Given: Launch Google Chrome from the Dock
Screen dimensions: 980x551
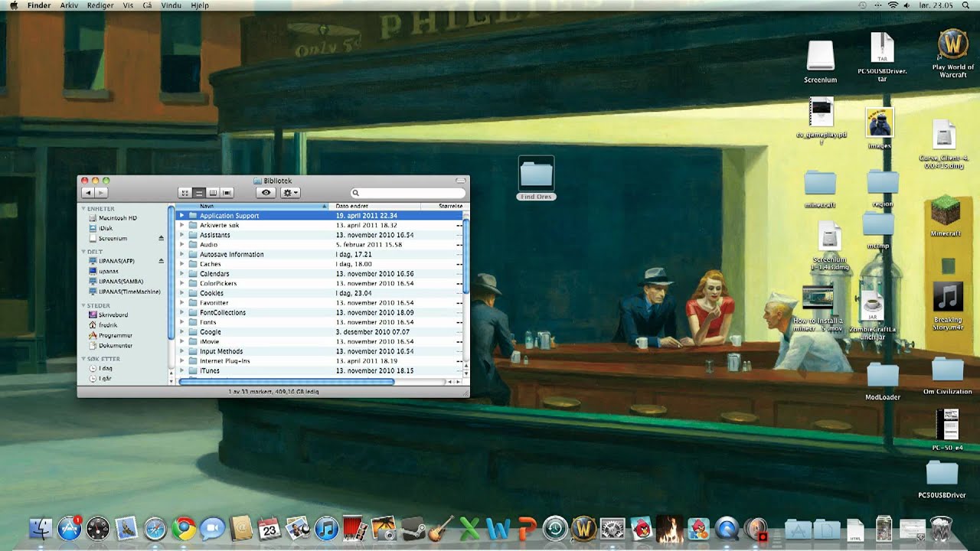Looking at the screenshot, I should click(184, 528).
